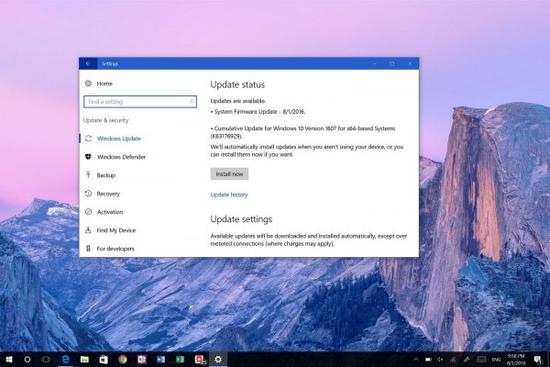This screenshot has height=367, width=550.
Task: Click the battery icon in system tray
Action: pos(428,359)
